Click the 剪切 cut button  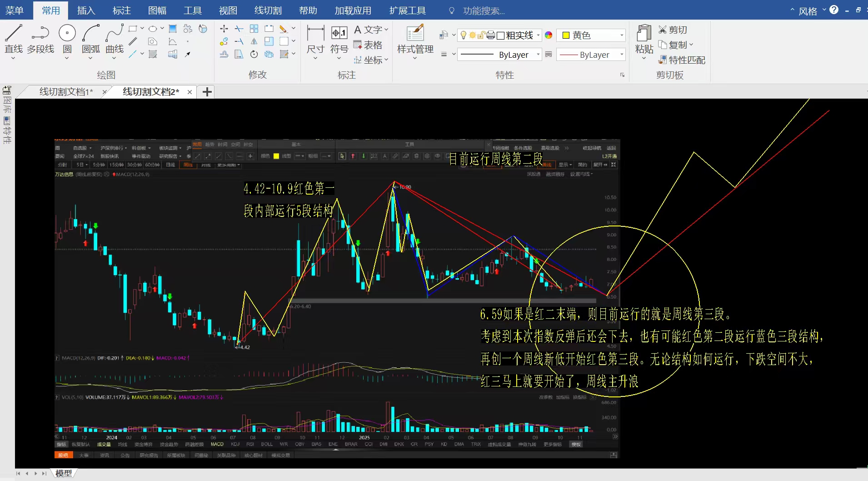[x=673, y=30]
